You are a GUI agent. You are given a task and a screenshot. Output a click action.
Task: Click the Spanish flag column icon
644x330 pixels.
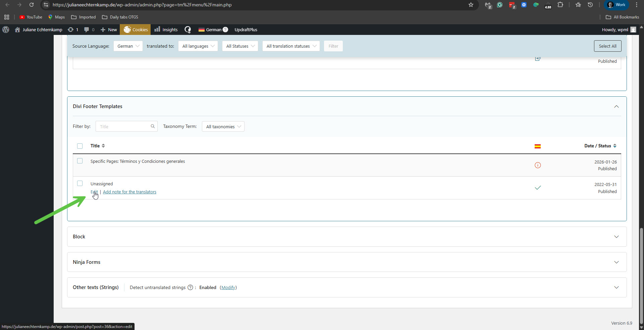click(538, 146)
